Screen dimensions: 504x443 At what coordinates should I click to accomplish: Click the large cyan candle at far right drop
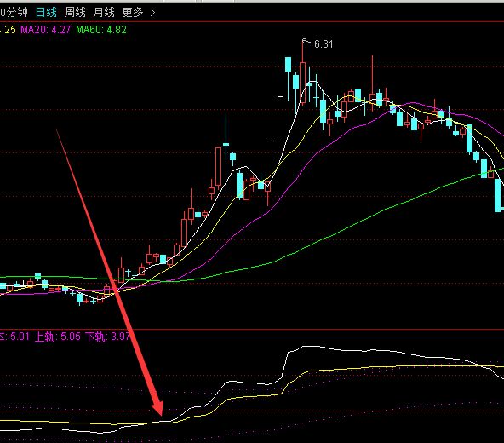pyautogui.click(x=497, y=195)
